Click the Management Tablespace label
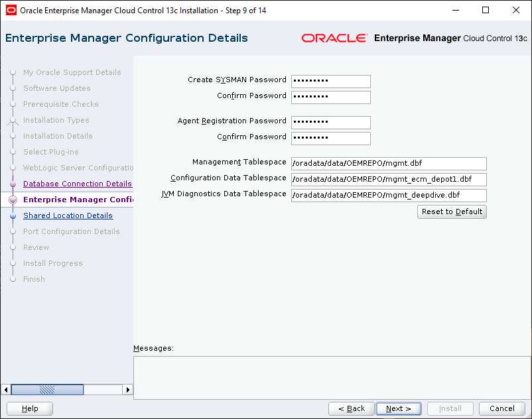 click(x=239, y=162)
